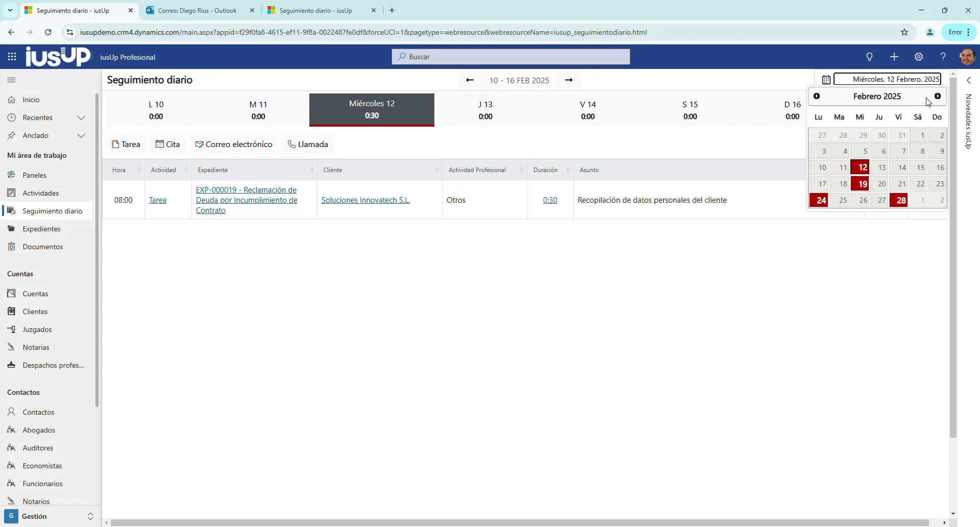This screenshot has width=980, height=527.
Task: Open the help question mark icon
Action: click(943, 57)
